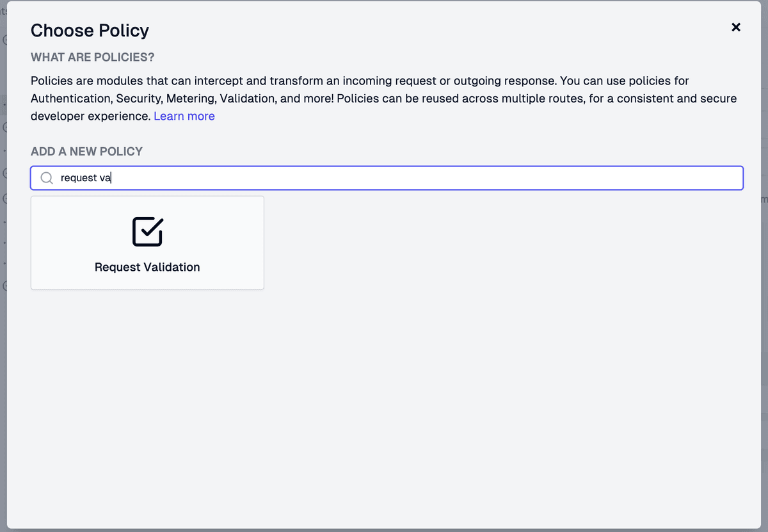Click the Choose Policy heading
This screenshot has height=532, width=768.
[x=90, y=30]
